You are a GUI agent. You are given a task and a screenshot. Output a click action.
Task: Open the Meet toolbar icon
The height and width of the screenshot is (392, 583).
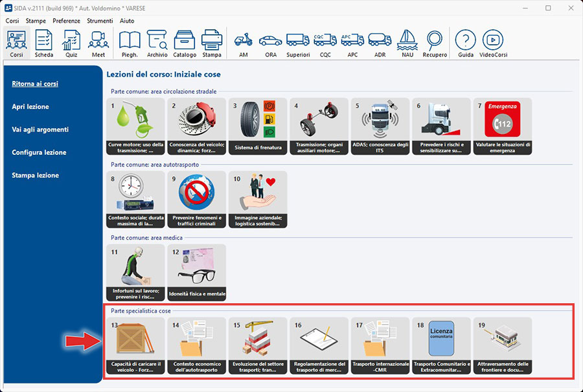coord(98,43)
